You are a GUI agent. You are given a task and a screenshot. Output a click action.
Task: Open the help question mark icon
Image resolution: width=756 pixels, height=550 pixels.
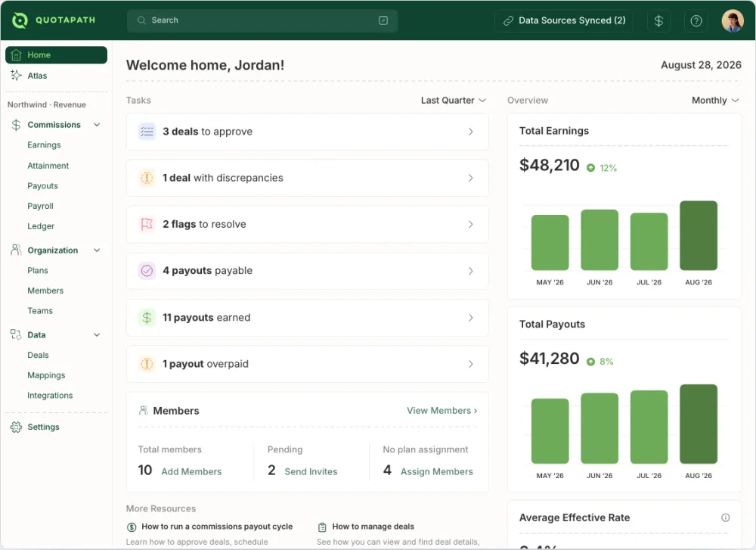click(696, 20)
